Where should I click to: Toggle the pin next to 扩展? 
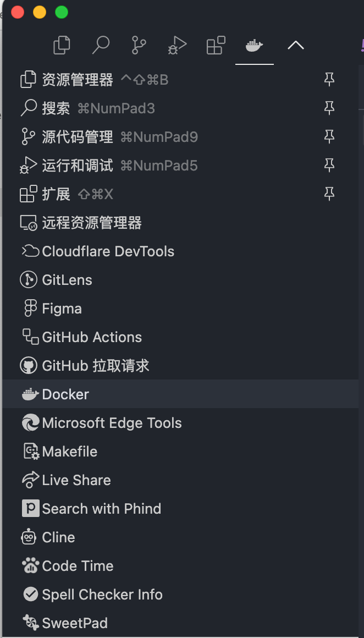(329, 194)
